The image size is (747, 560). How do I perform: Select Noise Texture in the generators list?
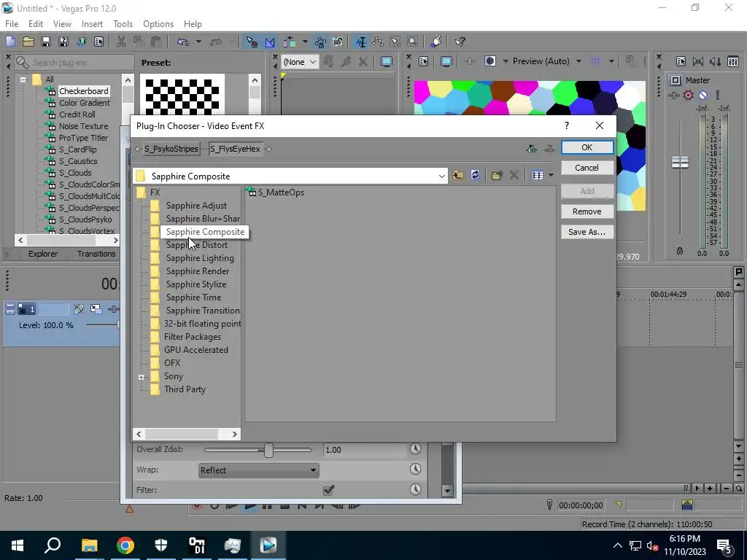pos(83,126)
